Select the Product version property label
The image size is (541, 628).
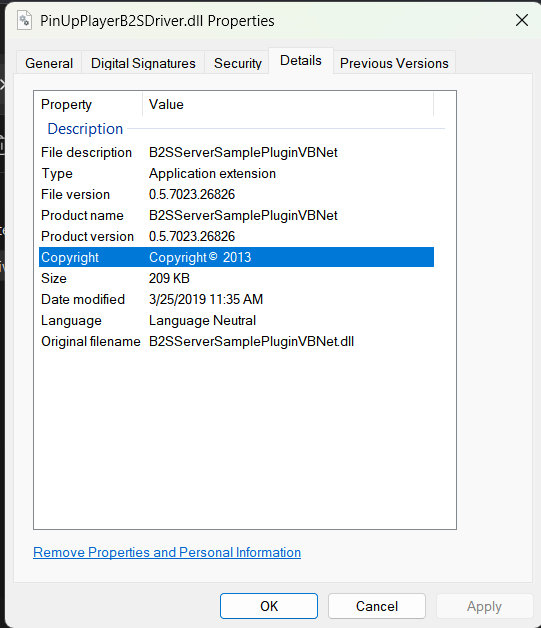87,236
